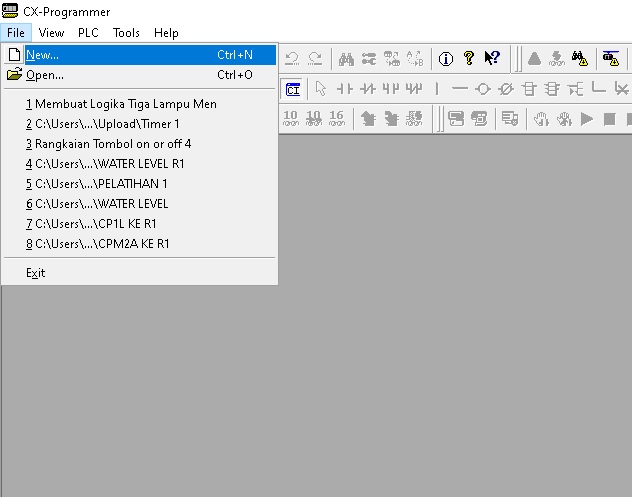
Task: Click the Work Online triangle icon
Action: (534, 59)
